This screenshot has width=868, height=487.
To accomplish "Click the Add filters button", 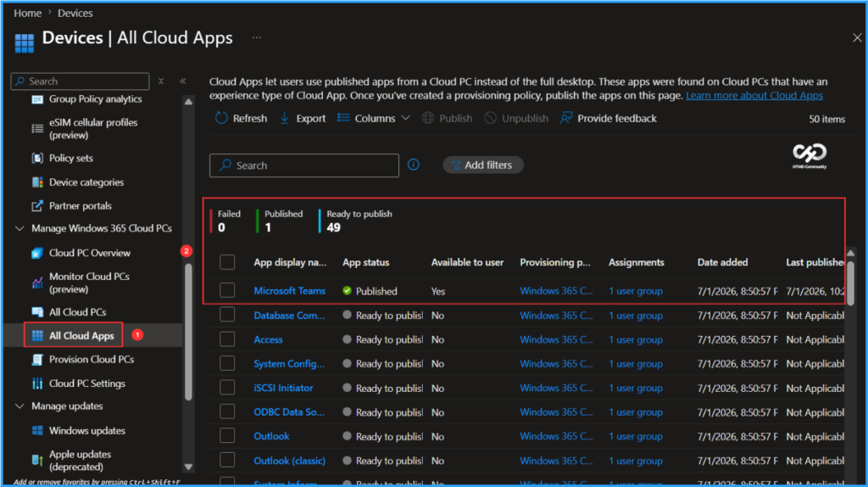I will pos(482,165).
